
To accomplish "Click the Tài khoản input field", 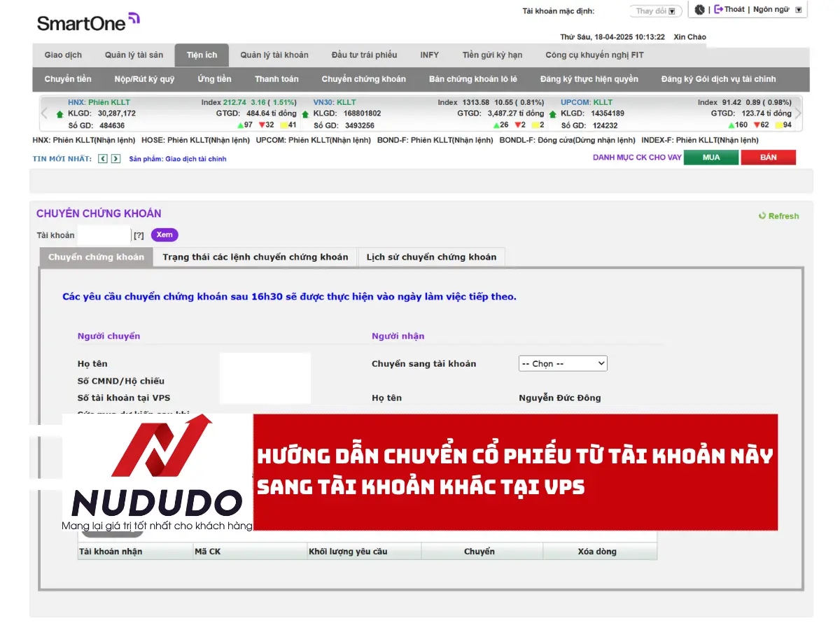I will 104,235.
